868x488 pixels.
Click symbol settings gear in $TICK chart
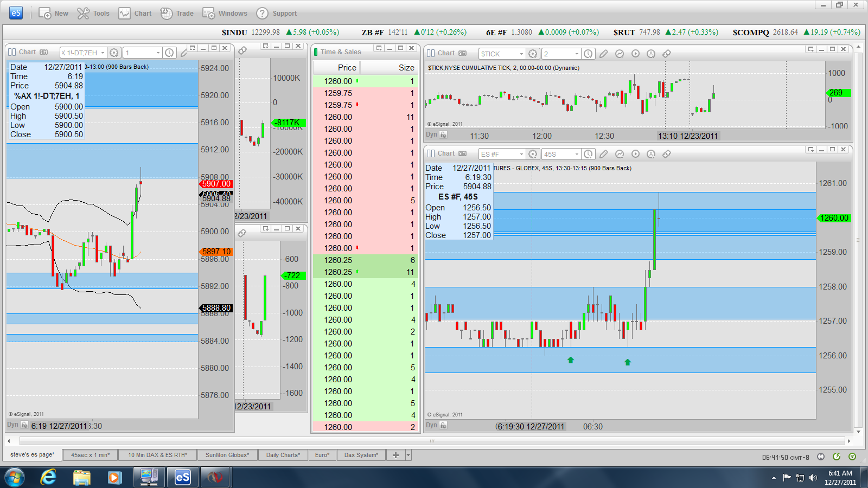point(533,54)
